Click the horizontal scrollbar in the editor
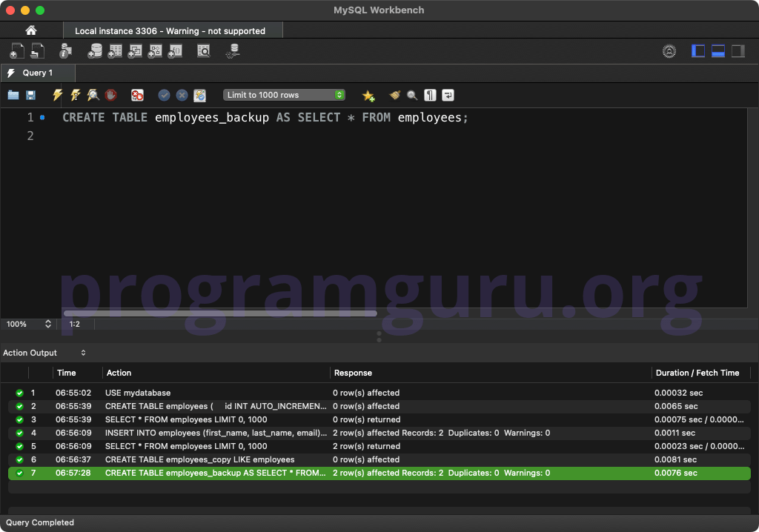Image resolution: width=759 pixels, height=532 pixels. pyautogui.click(x=220, y=313)
